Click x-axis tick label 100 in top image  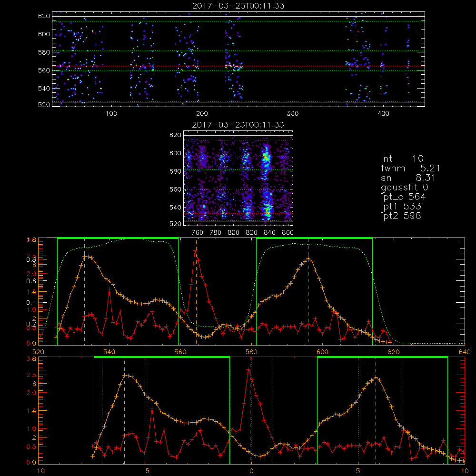(x=111, y=114)
